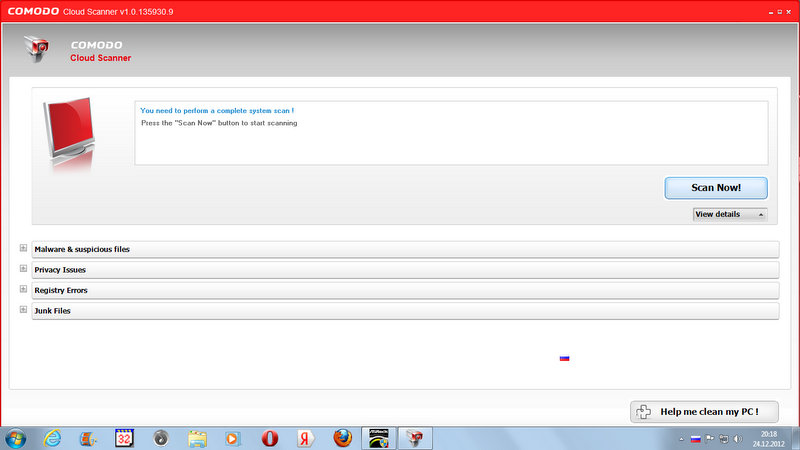Open the Windows Start menu
The width and height of the screenshot is (800, 450).
pyautogui.click(x=15, y=439)
